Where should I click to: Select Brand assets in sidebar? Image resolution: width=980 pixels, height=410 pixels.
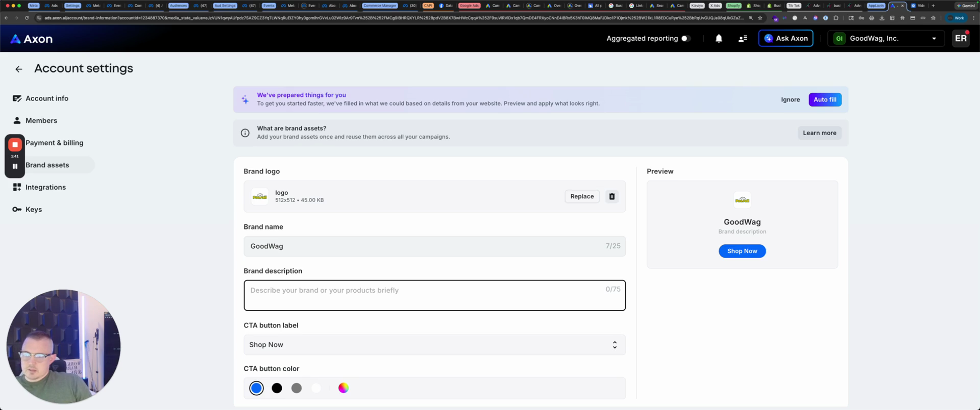[x=47, y=165]
